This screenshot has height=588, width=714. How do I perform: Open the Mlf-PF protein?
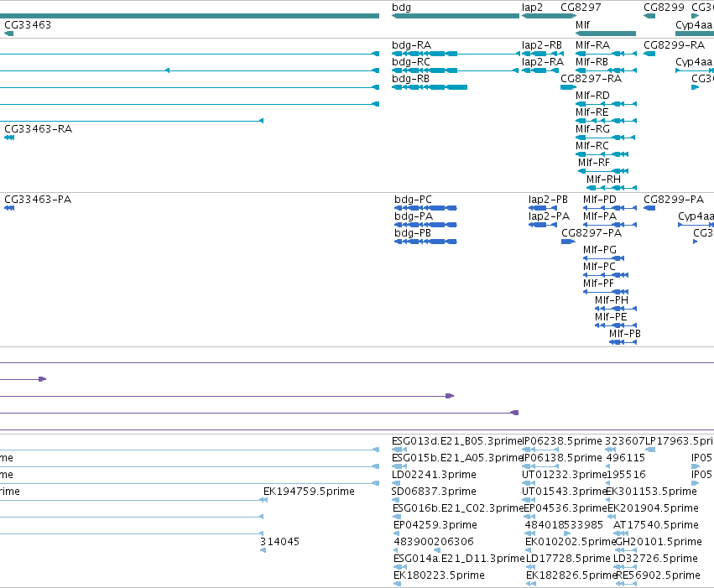(x=599, y=284)
